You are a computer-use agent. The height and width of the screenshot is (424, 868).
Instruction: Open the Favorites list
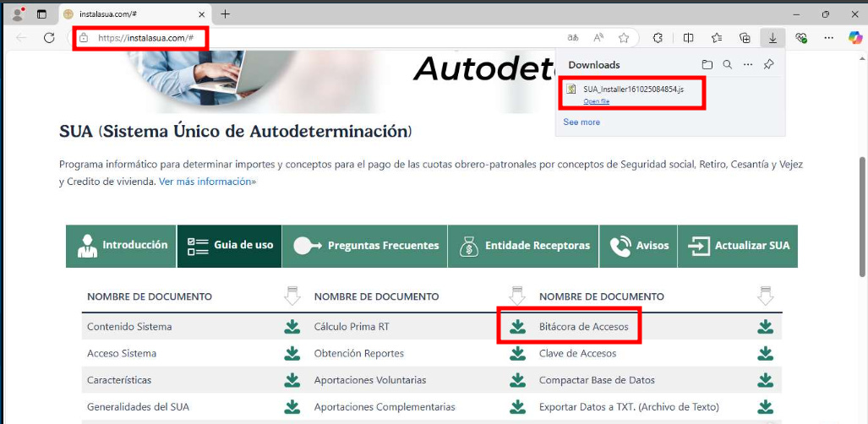[717, 38]
